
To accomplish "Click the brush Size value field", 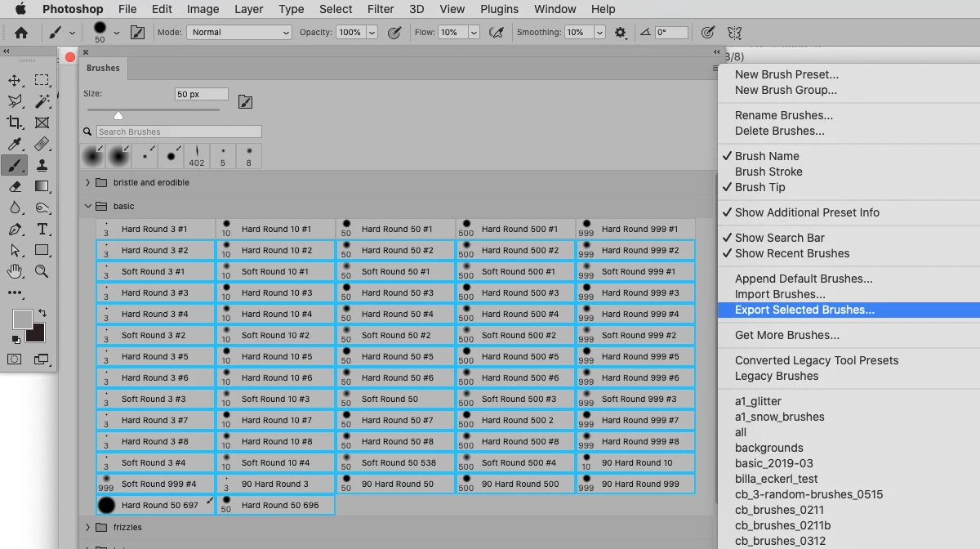I will tap(202, 94).
